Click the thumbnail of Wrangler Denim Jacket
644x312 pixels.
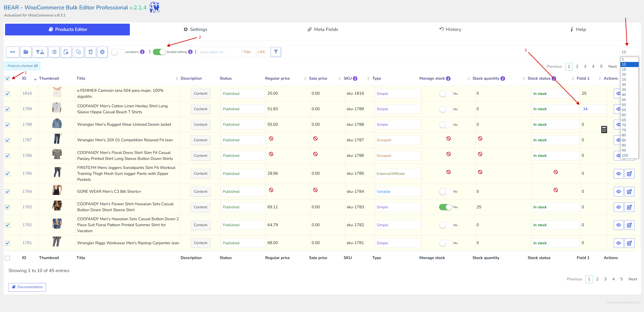click(57, 123)
